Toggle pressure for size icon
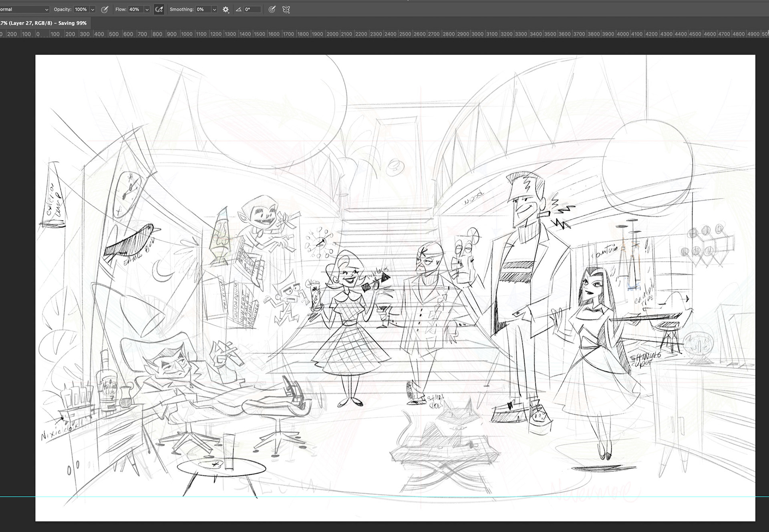Image resolution: width=769 pixels, height=532 pixels. click(272, 10)
